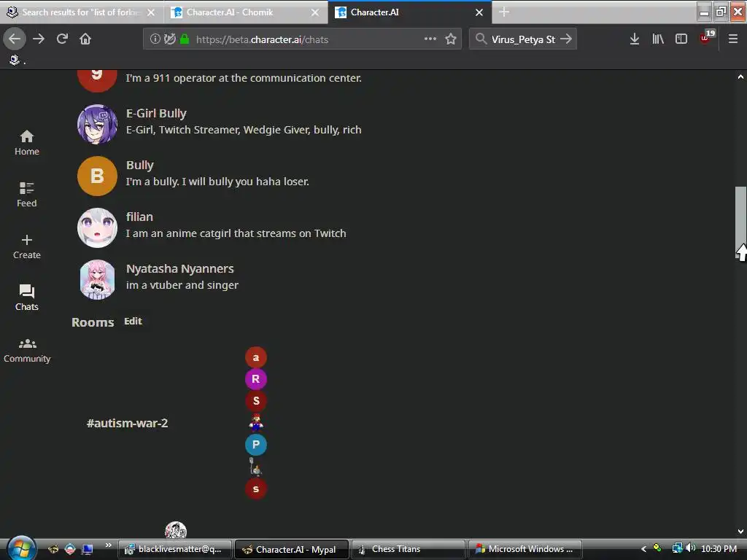The height and width of the screenshot is (560, 747).
Task: Open the tracking protection shield icon
Action: click(x=169, y=39)
